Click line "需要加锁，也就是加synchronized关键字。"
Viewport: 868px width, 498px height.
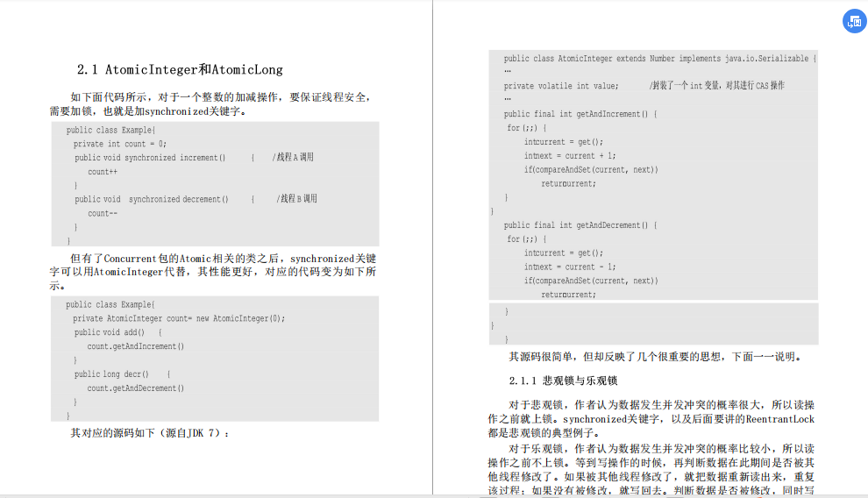148,111
